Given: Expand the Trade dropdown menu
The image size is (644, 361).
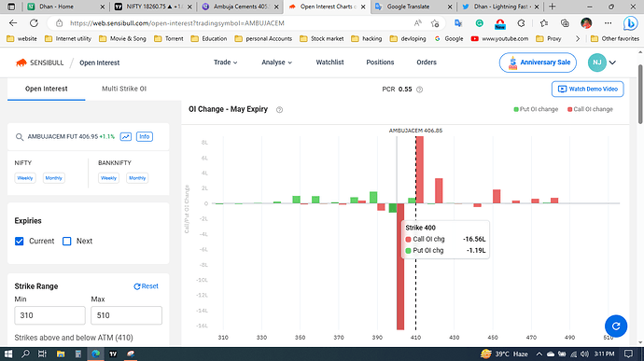Looking at the screenshot, I should pos(226,62).
